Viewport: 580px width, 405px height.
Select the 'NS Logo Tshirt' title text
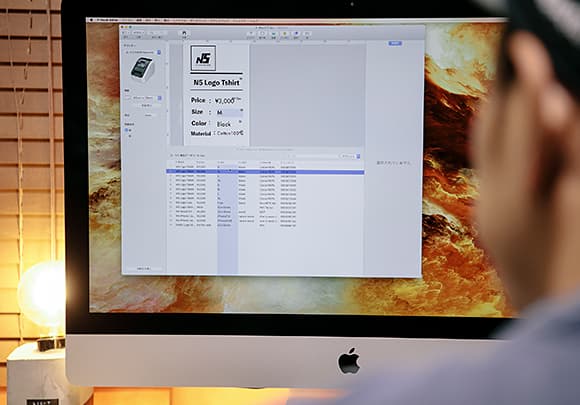coord(216,82)
